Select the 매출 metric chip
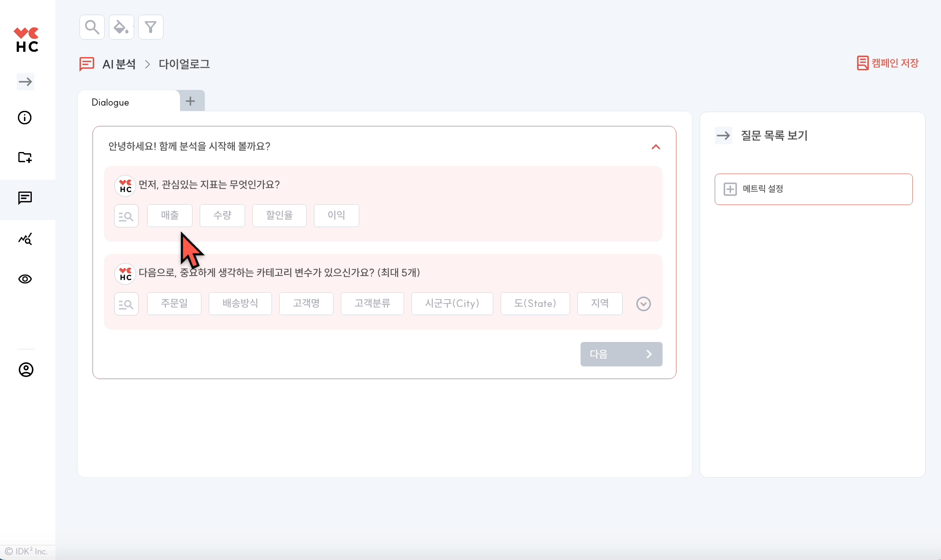This screenshot has width=941, height=560. pos(170,215)
